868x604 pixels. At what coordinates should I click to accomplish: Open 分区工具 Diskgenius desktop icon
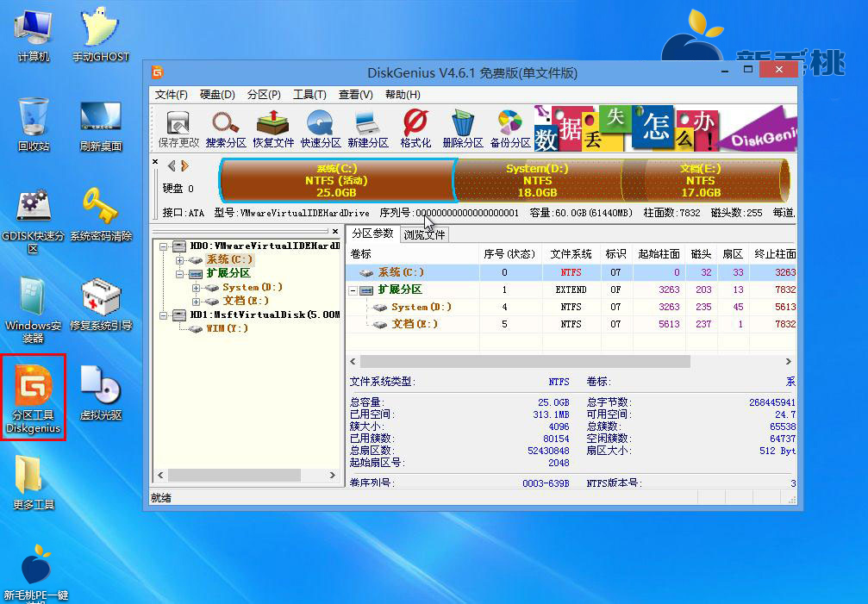pyautogui.click(x=34, y=398)
